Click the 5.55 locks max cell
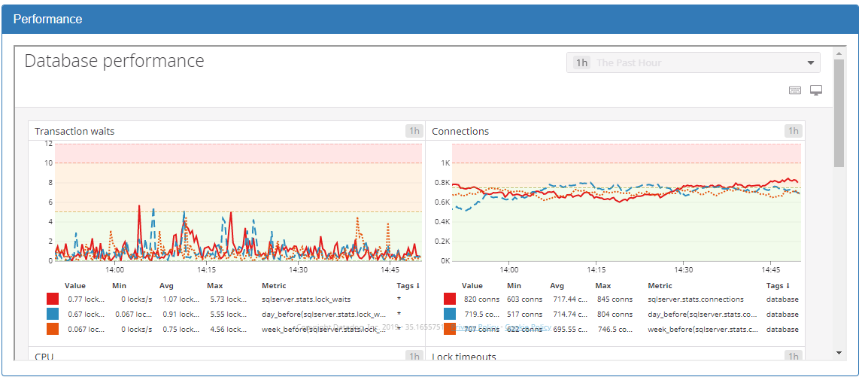868x383 pixels. (x=229, y=315)
